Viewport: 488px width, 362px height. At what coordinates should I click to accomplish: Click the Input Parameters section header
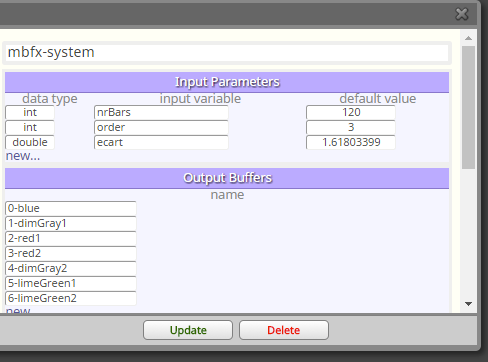pyautogui.click(x=227, y=82)
